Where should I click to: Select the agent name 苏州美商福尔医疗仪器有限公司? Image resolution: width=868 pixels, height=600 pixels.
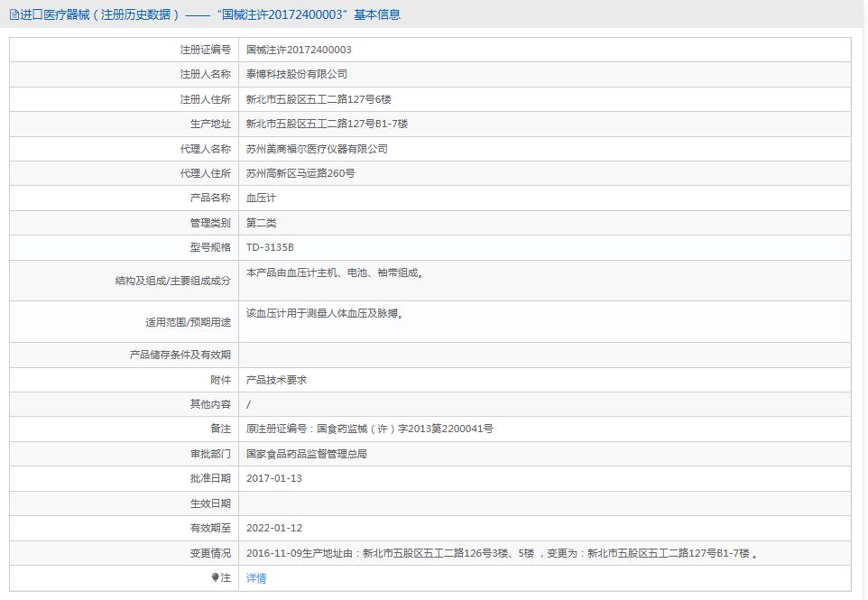(317, 149)
